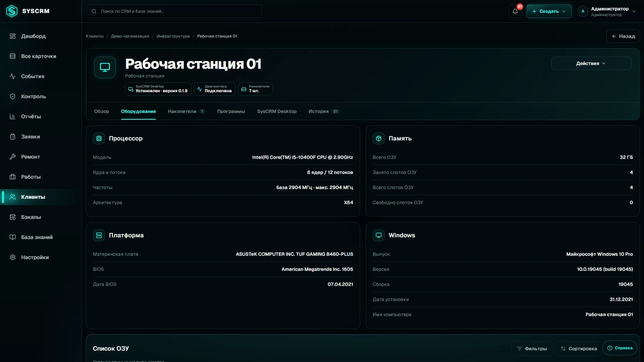Open the История tab
The width and height of the screenshot is (644, 362).
click(x=324, y=111)
